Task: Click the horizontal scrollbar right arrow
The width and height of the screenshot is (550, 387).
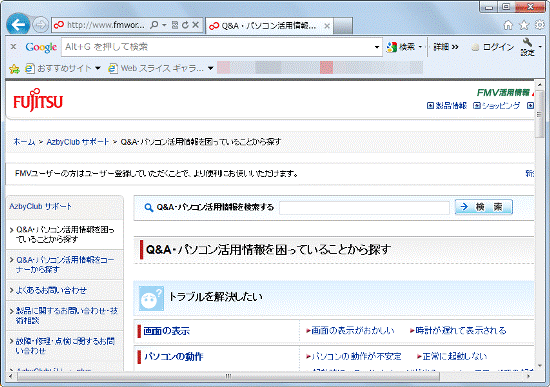Action: pos(529,376)
